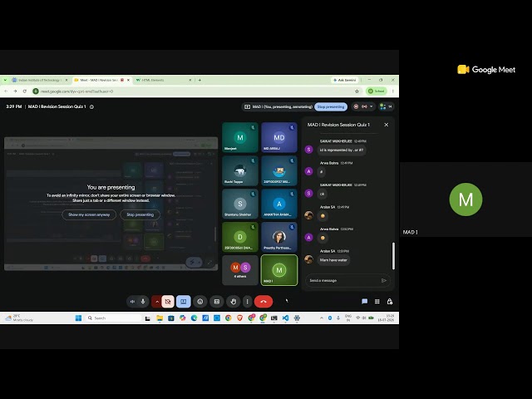The height and width of the screenshot is (399, 532).
Task: Open File Explorer from the taskbar
Action: point(160,318)
